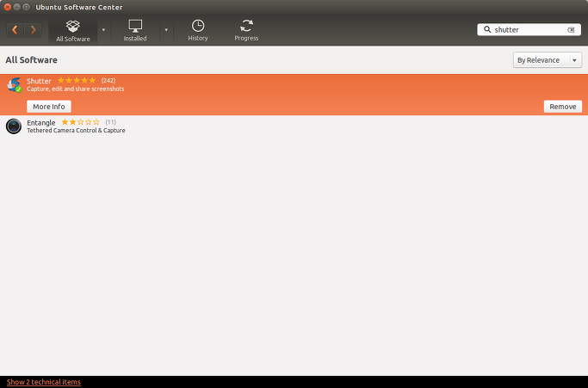The width and height of the screenshot is (588, 388).
Task: Click the Entangle camera icon
Action: click(14, 126)
